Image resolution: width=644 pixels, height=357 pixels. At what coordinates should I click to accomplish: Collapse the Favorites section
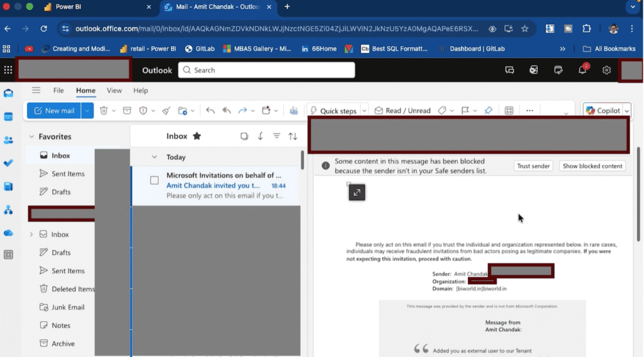click(x=31, y=137)
